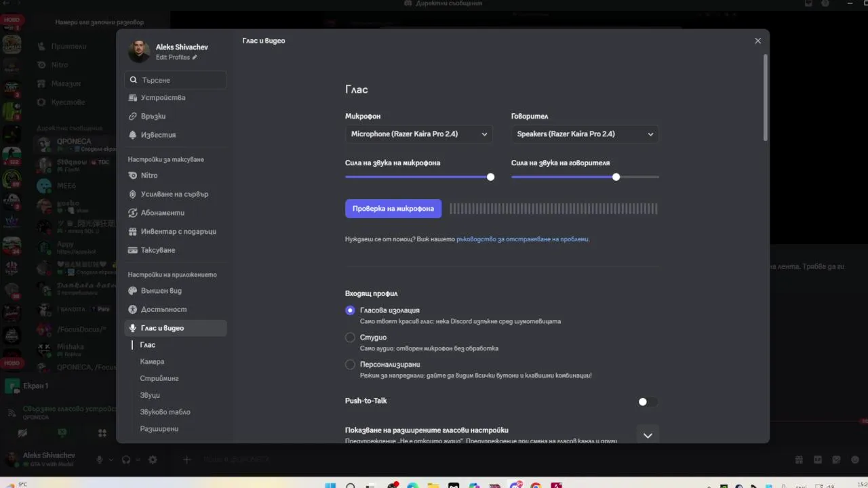Focus the Търсене search field
Viewport: 868px width, 488px height.
(175, 80)
